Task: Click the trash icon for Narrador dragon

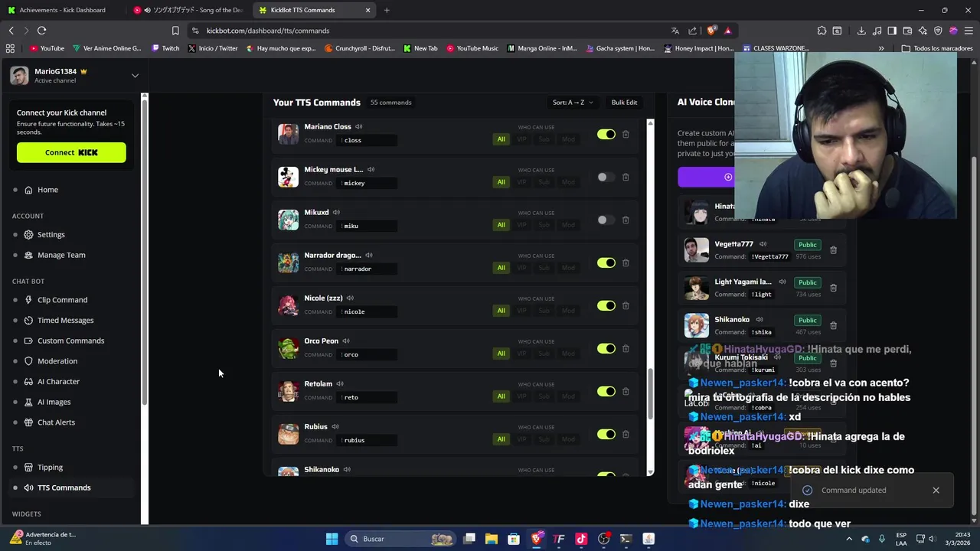Action: (x=626, y=262)
